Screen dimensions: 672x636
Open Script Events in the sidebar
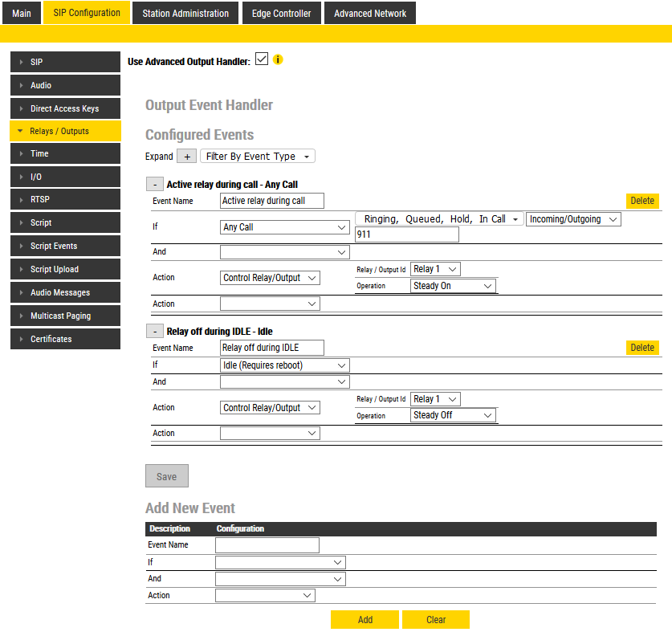pyautogui.click(x=65, y=246)
